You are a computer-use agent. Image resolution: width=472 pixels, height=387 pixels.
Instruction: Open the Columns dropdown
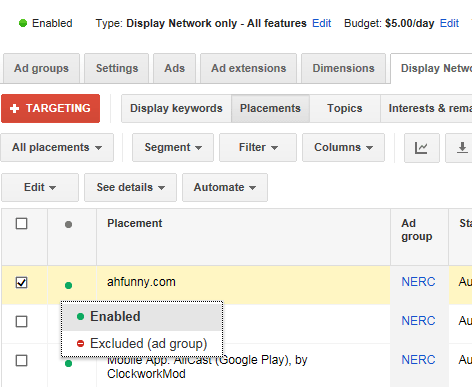343,148
